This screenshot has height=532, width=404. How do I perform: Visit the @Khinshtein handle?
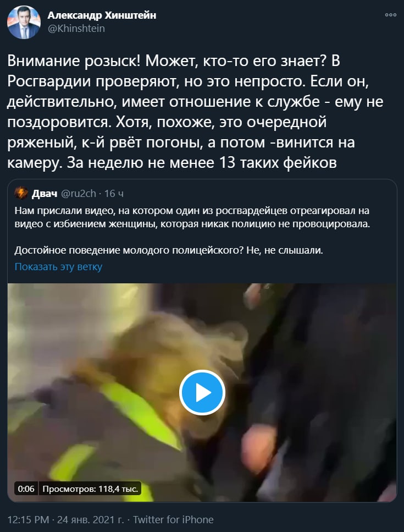pyautogui.click(x=76, y=29)
